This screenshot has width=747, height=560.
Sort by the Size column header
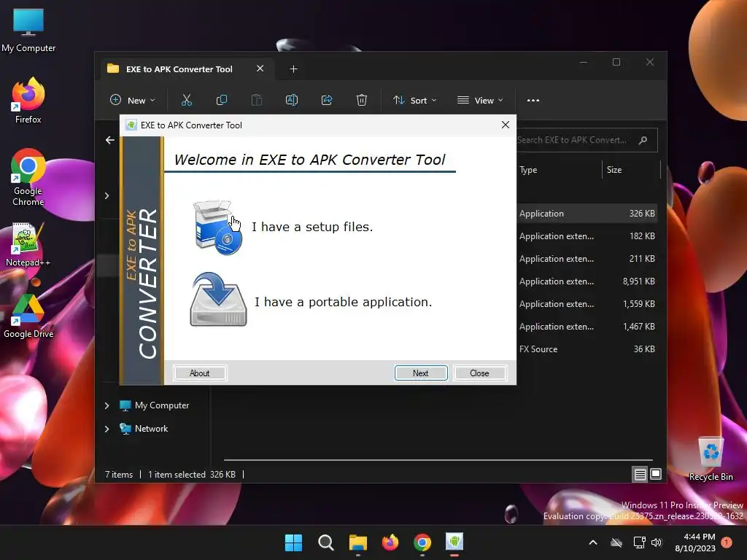pos(614,169)
